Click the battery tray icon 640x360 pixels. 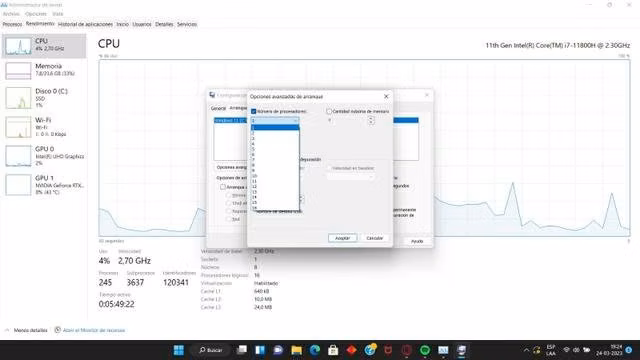tap(586, 350)
